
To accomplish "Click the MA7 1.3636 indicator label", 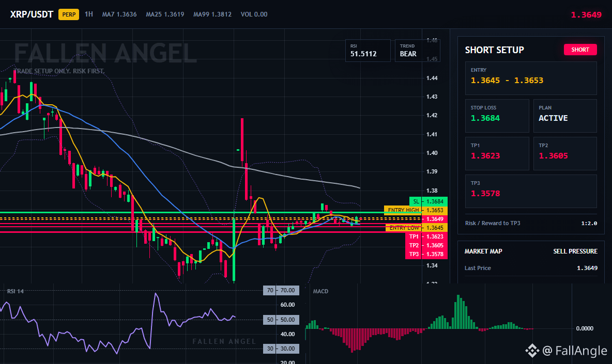I will click(x=119, y=14).
